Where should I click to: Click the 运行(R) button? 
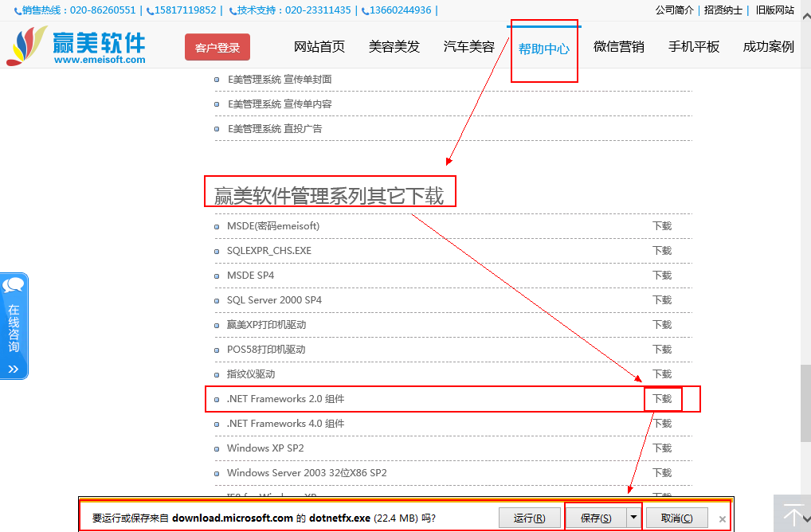pyautogui.click(x=530, y=518)
